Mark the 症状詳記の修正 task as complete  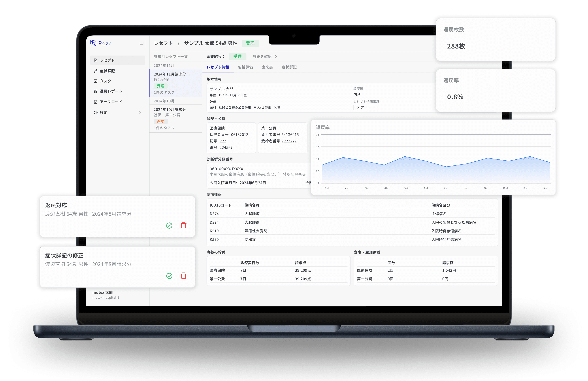point(169,276)
